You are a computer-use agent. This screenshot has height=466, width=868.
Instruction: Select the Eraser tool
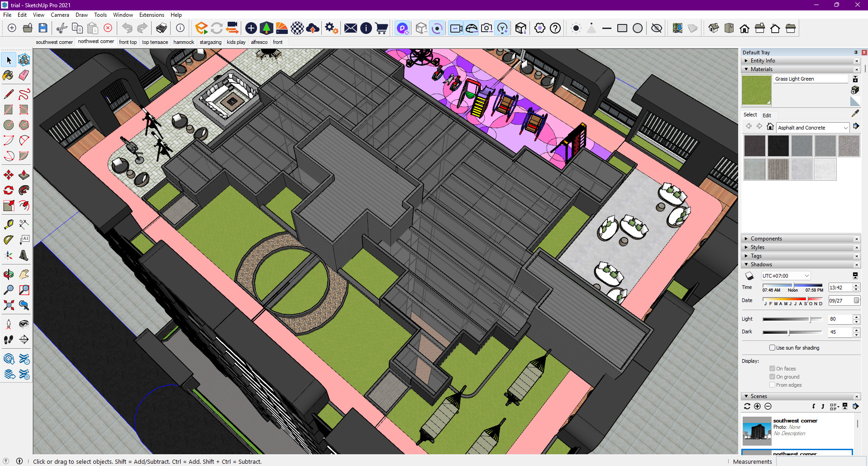coord(24,75)
